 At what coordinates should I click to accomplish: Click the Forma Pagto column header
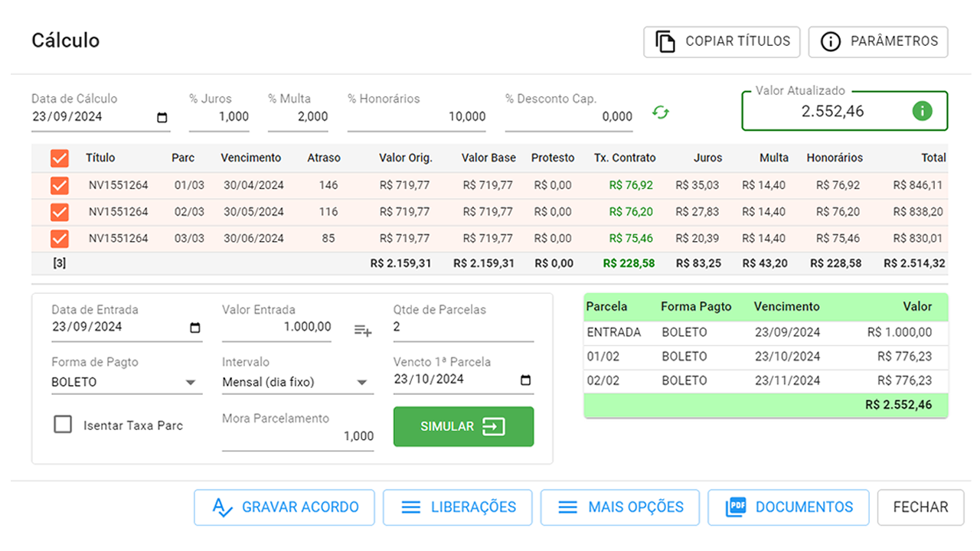pos(696,307)
